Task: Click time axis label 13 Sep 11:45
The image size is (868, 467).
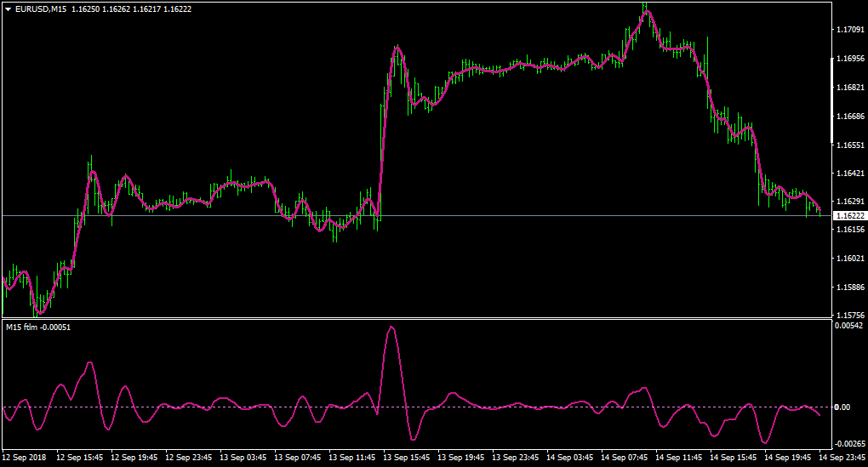Action: [352, 458]
